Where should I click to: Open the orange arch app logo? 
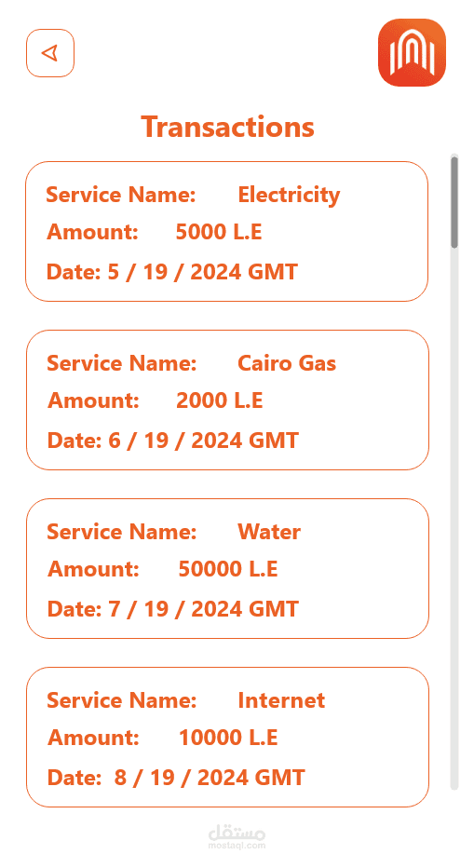[412, 52]
